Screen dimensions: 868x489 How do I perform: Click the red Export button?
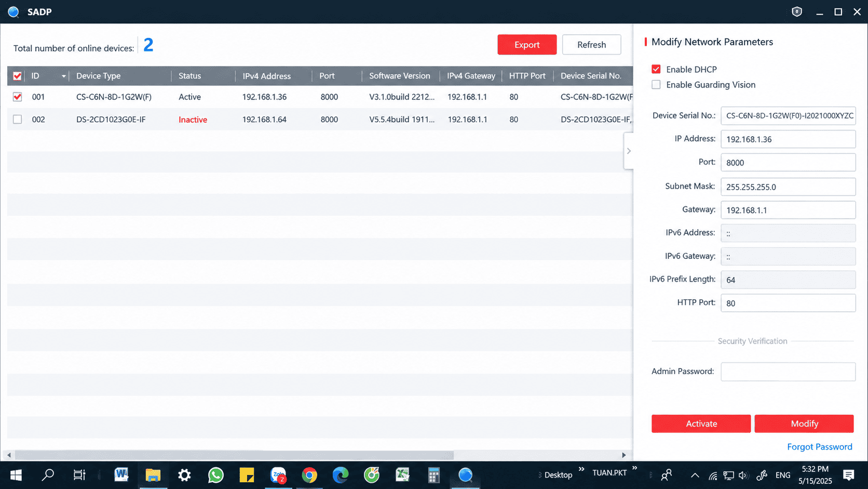pyautogui.click(x=527, y=45)
